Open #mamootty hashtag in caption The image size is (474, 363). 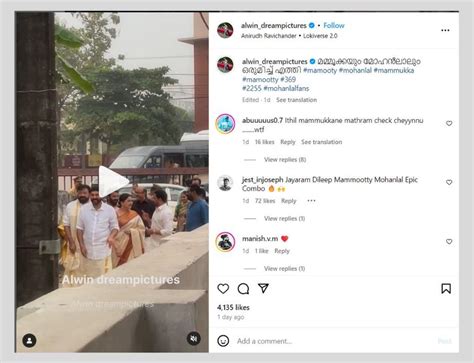[x=260, y=79]
